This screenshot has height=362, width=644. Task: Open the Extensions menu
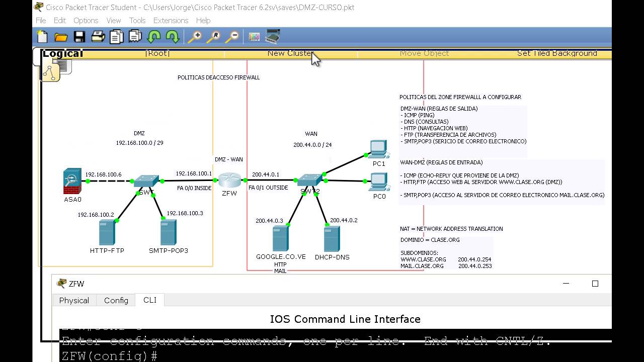point(171,21)
